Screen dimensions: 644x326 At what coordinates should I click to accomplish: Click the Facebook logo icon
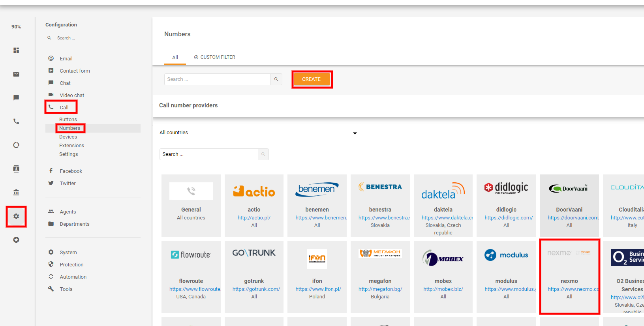pos(51,170)
